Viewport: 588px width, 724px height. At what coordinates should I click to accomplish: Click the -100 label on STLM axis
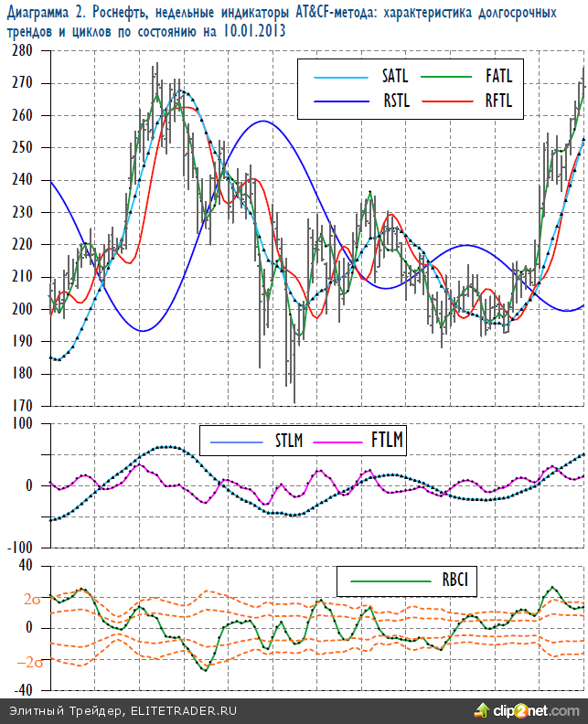(18, 547)
